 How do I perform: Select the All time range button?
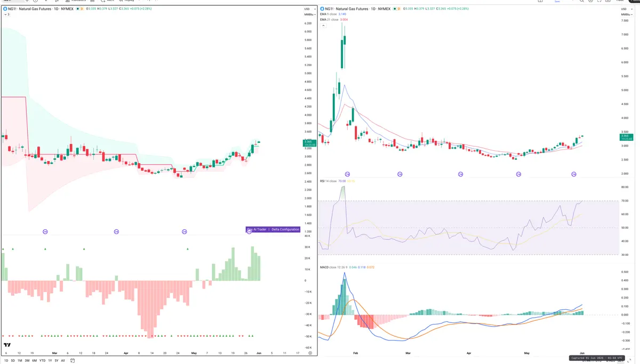pyautogui.click(x=63, y=361)
